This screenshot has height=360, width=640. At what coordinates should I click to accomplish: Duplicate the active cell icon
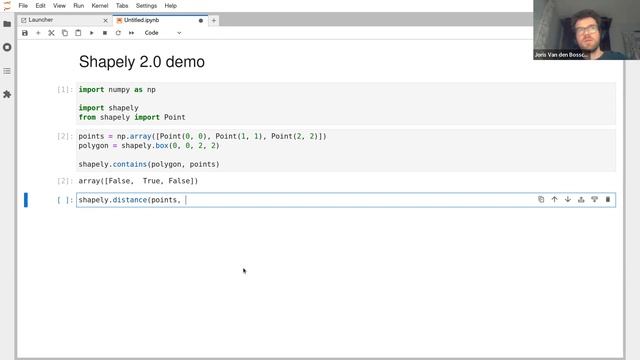[x=541, y=199]
